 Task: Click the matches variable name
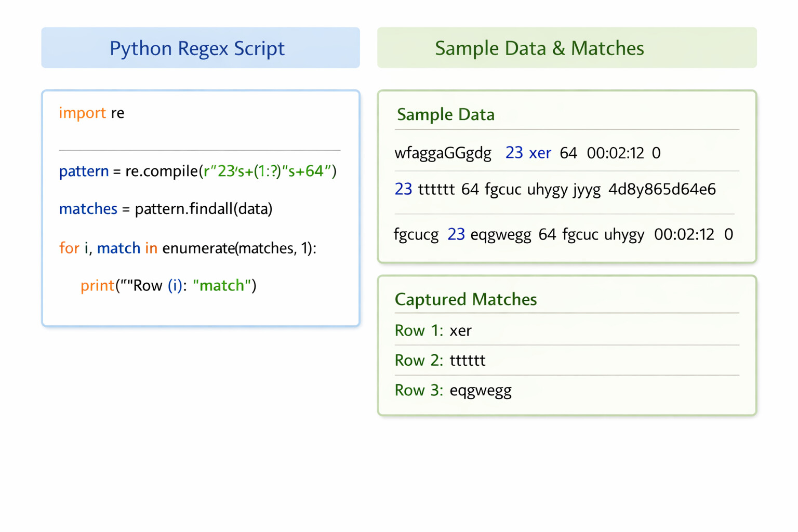88,209
